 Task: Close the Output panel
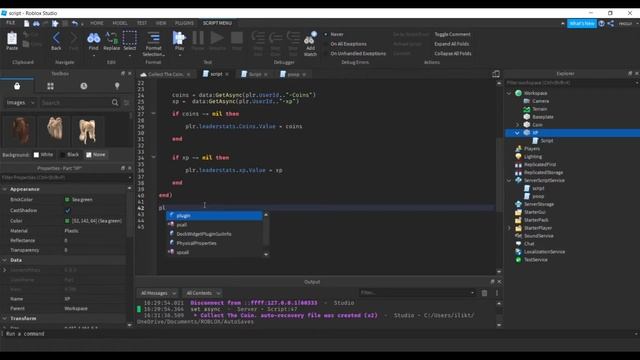tap(499, 282)
